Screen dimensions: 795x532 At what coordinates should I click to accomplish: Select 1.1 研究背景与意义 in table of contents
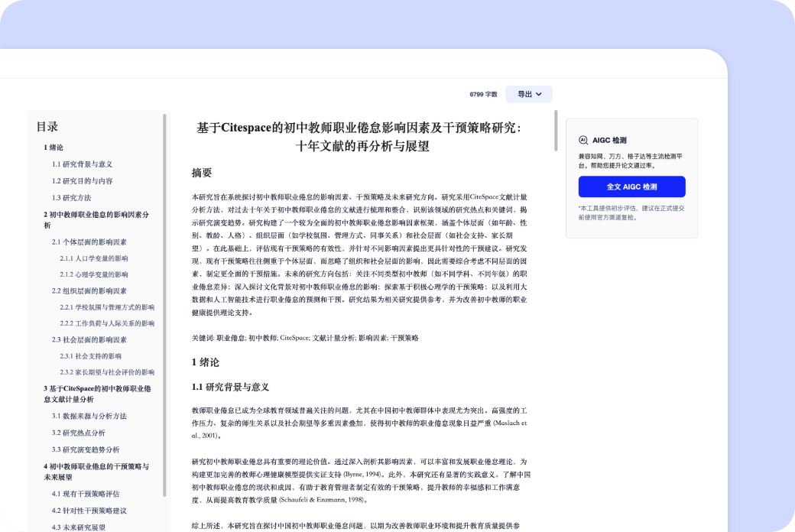pos(82,164)
